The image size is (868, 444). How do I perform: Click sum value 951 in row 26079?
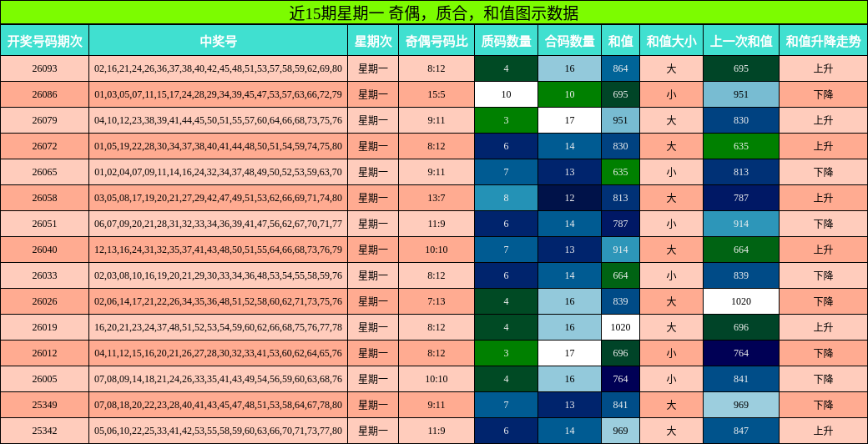[621, 120]
